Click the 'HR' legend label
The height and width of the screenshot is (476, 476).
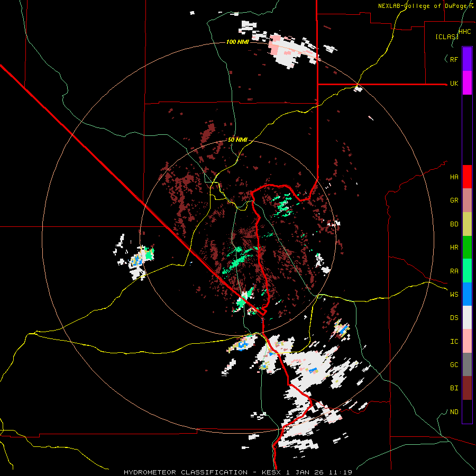[x=454, y=248]
